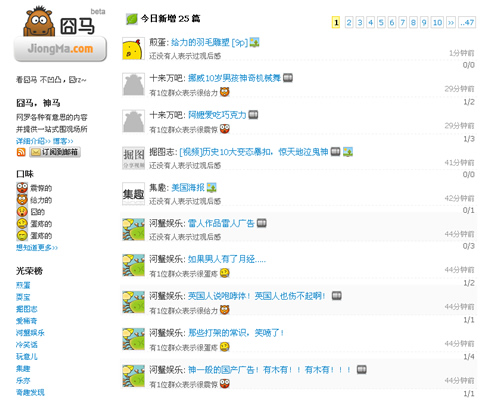
Task: Go to page 3 in pagination
Action: tap(360, 22)
